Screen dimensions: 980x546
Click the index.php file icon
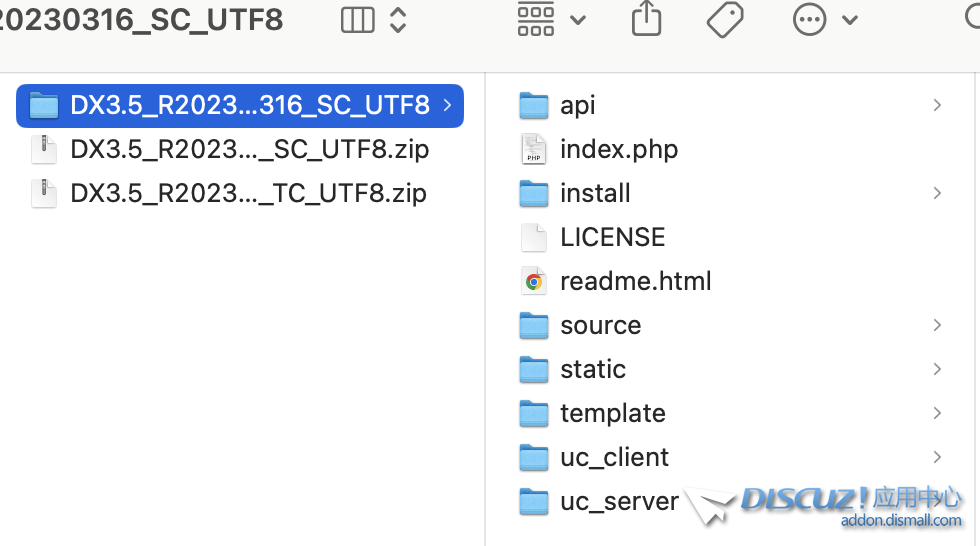(x=535, y=149)
